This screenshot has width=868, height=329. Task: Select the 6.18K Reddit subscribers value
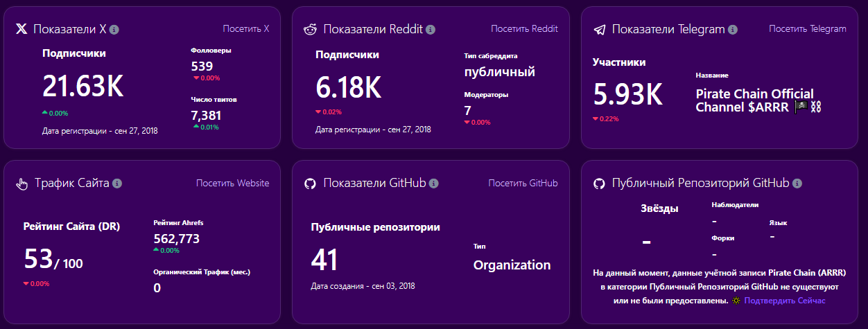pos(348,86)
